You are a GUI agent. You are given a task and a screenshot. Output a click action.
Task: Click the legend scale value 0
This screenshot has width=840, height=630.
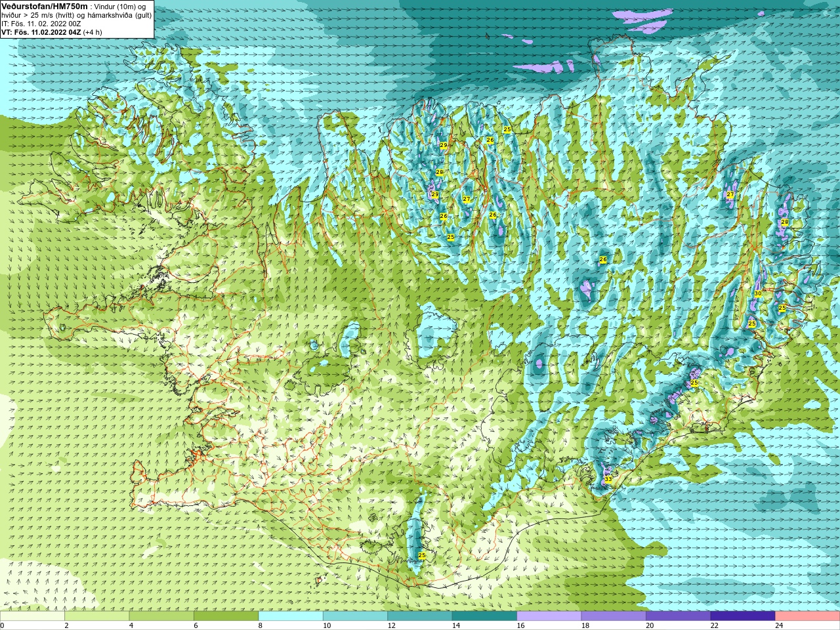pos(2,625)
